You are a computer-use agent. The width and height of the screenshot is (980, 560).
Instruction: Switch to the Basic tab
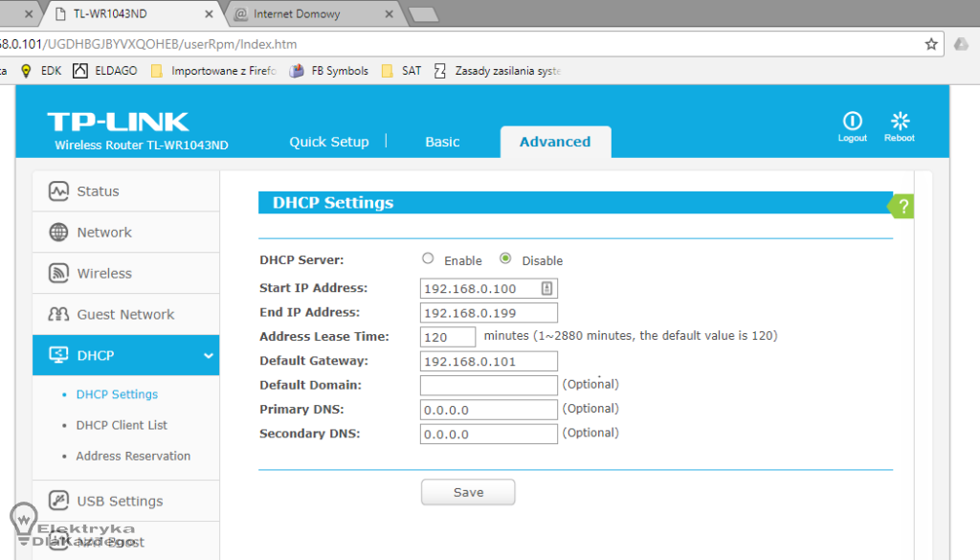coord(442,142)
